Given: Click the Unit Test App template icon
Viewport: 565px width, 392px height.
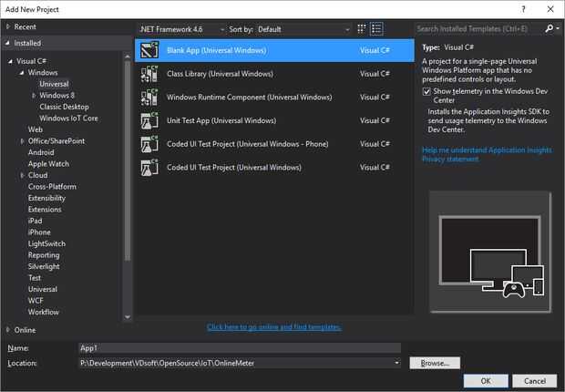Looking at the screenshot, I should (x=149, y=120).
